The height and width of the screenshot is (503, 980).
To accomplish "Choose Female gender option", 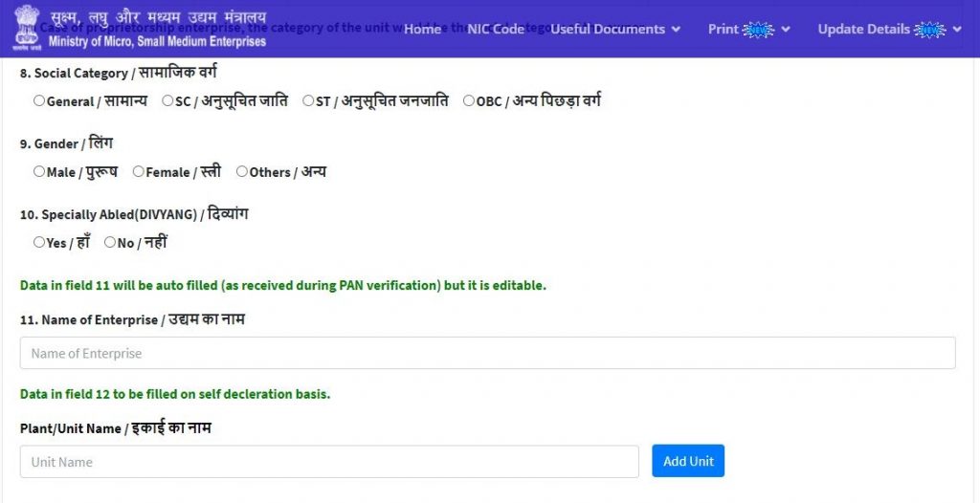I will click(139, 172).
